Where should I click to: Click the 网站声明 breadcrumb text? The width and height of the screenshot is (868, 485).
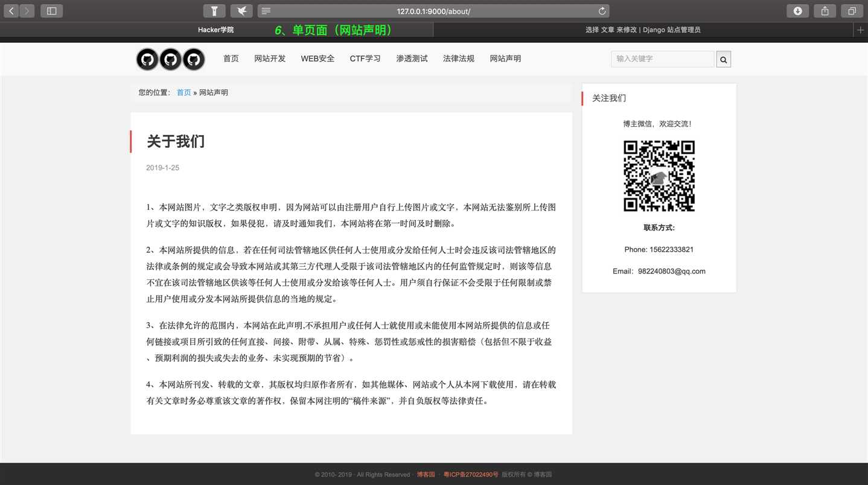pos(214,92)
